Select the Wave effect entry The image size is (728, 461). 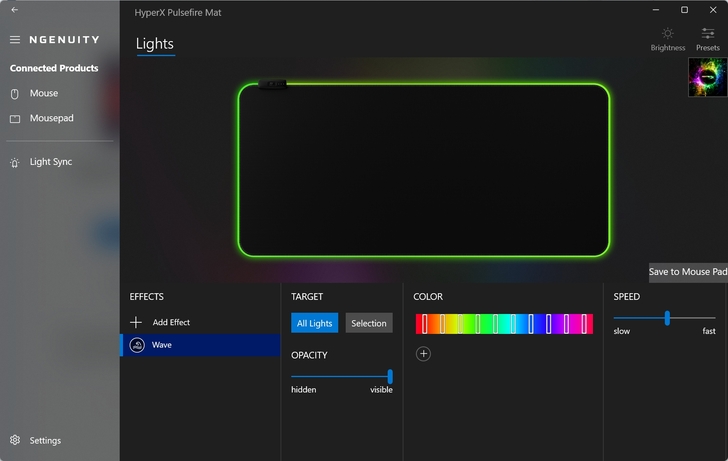click(200, 345)
